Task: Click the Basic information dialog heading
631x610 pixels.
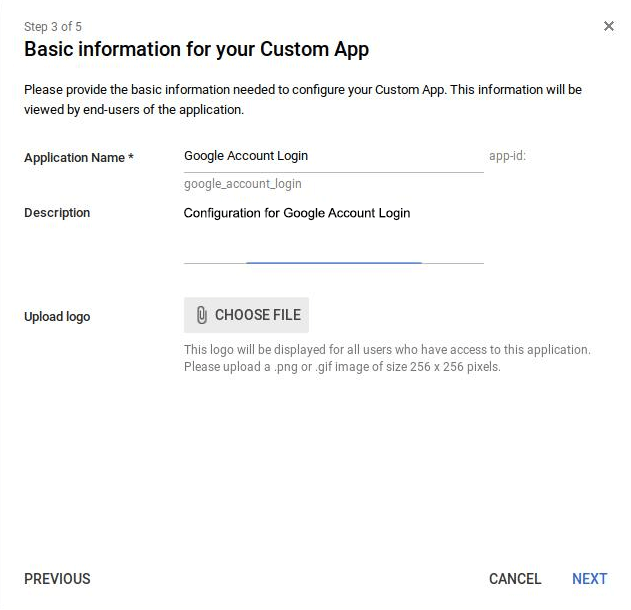Action: [196, 50]
